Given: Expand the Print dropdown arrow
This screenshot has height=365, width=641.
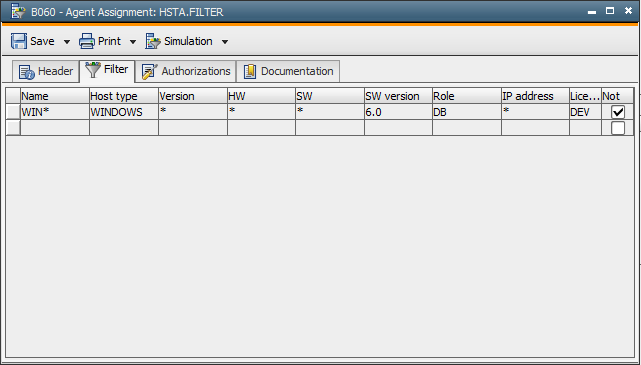Looking at the screenshot, I should point(133,42).
